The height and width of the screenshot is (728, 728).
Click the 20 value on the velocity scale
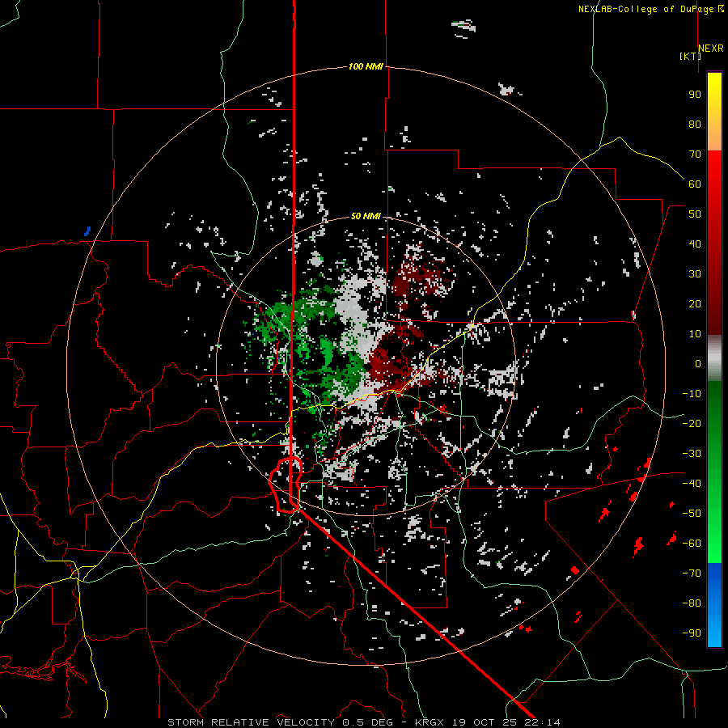click(x=695, y=303)
